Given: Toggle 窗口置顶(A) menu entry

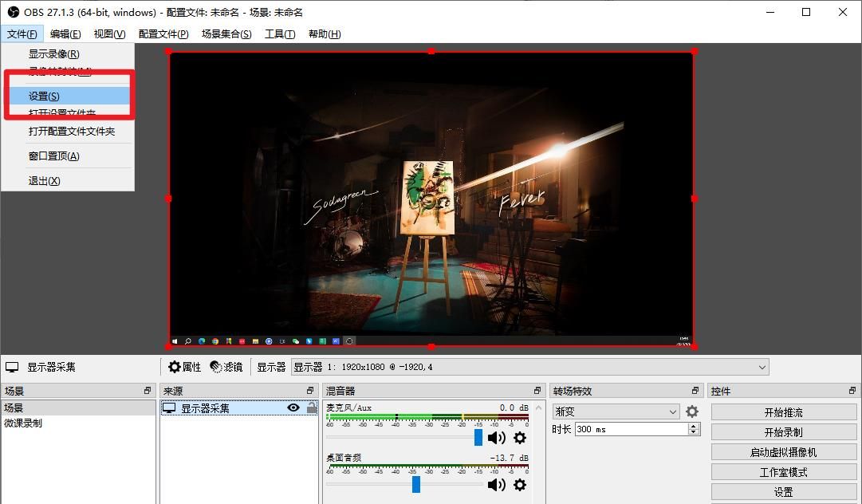Looking at the screenshot, I should point(68,156).
